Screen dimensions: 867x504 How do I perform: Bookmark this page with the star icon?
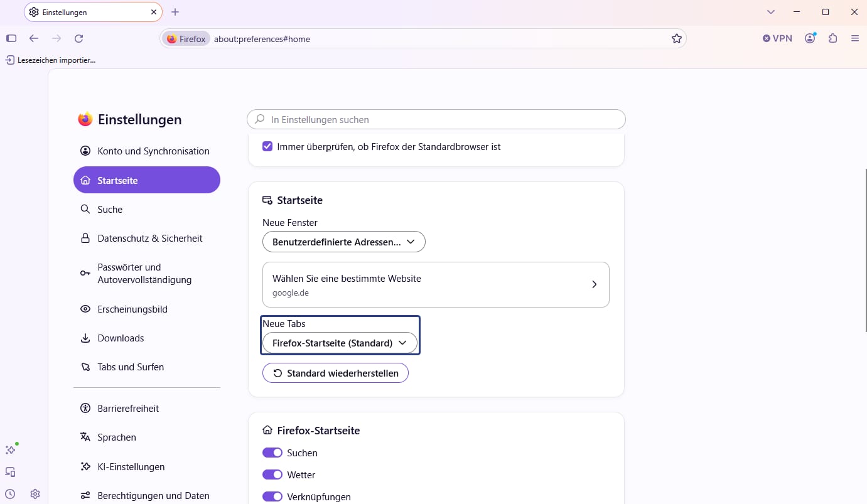pyautogui.click(x=676, y=38)
